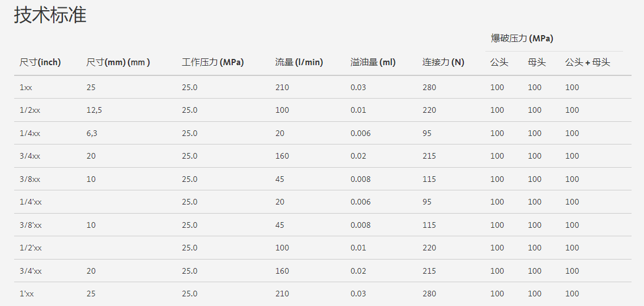Click the 12,5 mm value cell

click(x=93, y=110)
